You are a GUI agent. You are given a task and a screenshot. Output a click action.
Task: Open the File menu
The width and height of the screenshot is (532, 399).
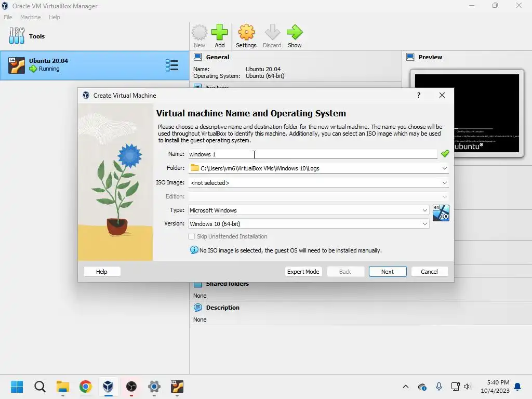[x=8, y=17]
